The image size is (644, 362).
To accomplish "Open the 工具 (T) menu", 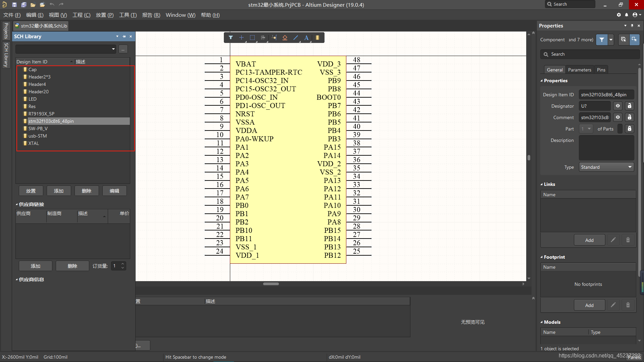I will point(128,15).
